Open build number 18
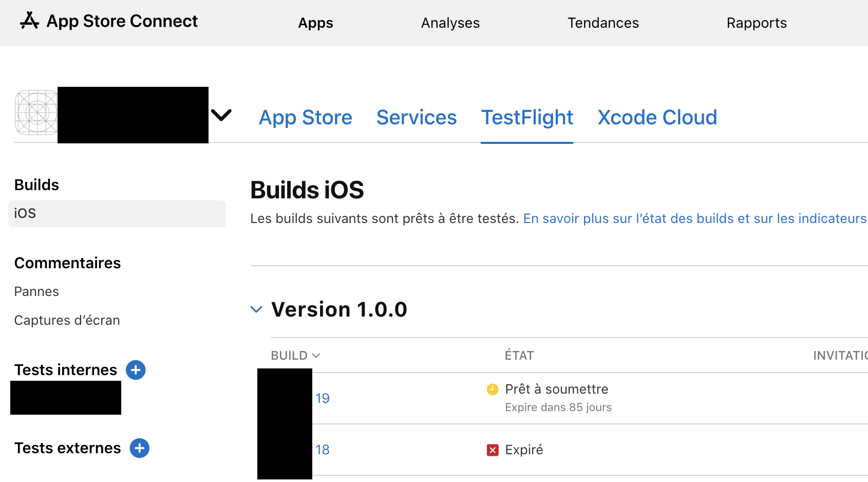This screenshot has height=482, width=868. click(x=323, y=450)
